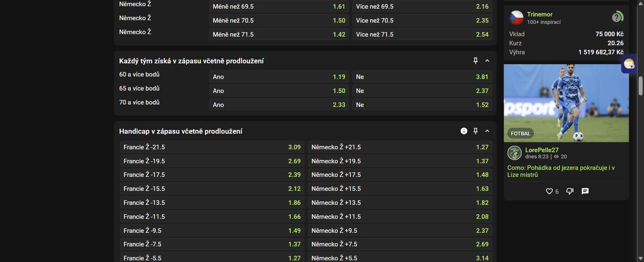Select Německo Ž +17.5 handicap
644x262 pixels.
[x=400, y=175]
